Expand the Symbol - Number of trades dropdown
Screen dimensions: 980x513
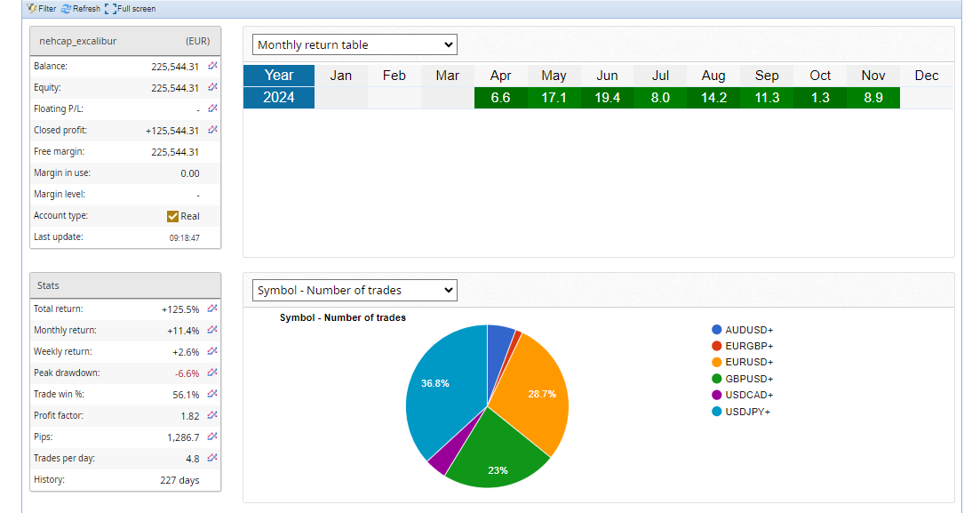(x=355, y=290)
